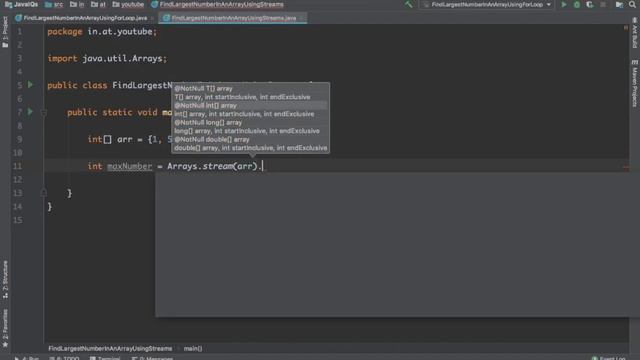Open Messages tool window at bottom

pos(153,358)
